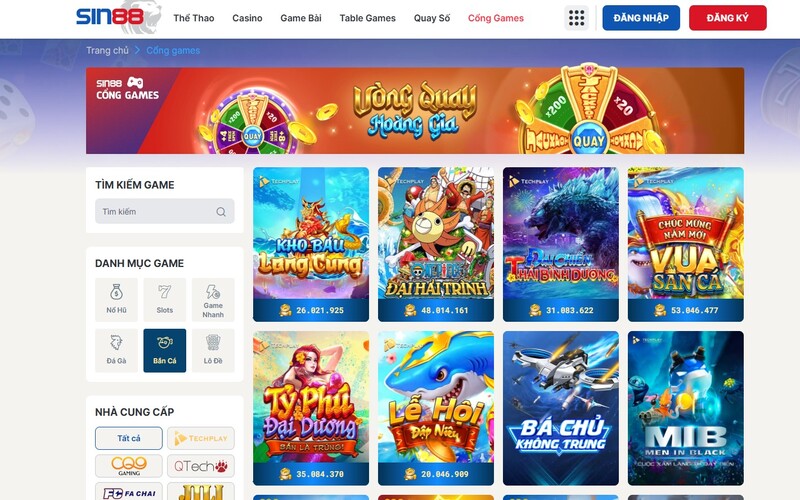Go to Trang chủ breadcrumb link
The height and width of the screenshot is (500, 800).
click(x=107, y=51)
